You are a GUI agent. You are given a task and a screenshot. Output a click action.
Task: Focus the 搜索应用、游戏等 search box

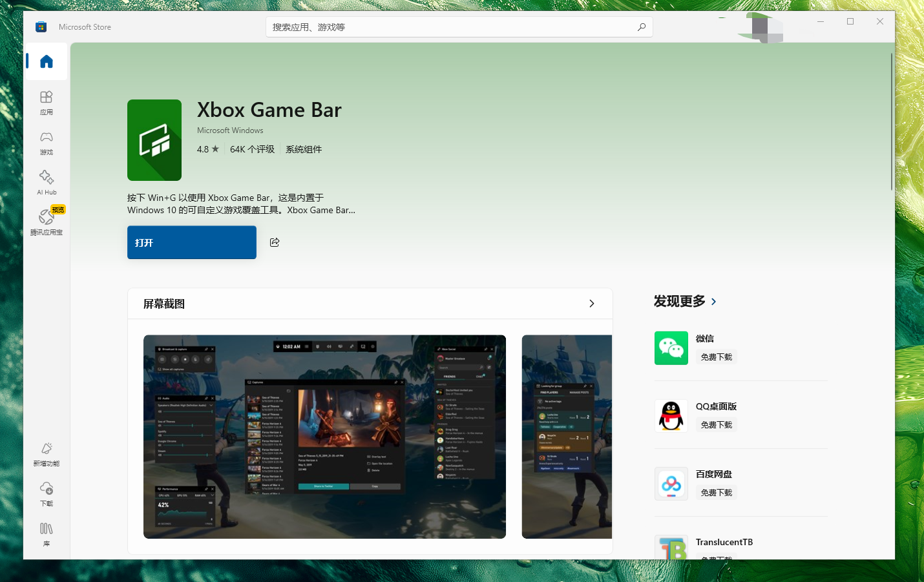[459, 27]
